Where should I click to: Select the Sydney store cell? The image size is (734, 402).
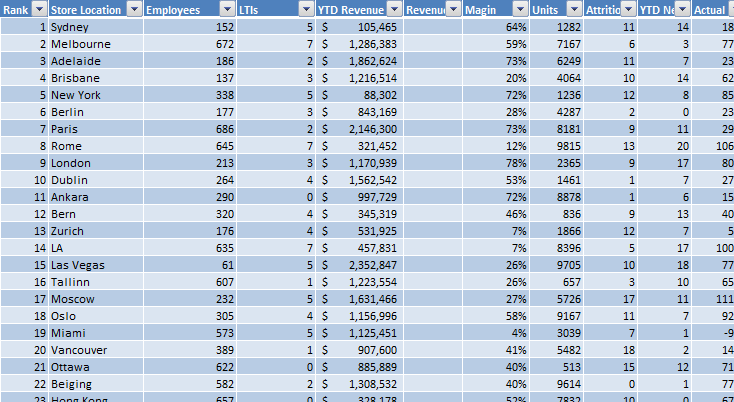click(96, 27)
